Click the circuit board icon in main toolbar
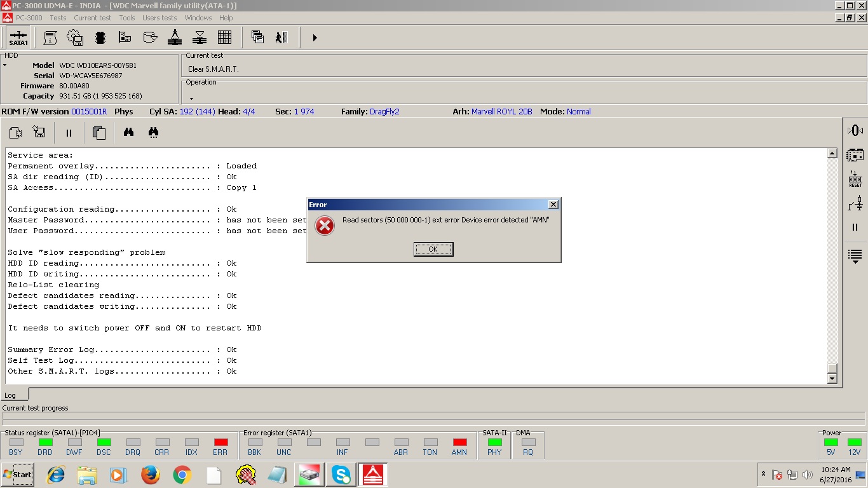868x488 pixels. click(125, 37)
